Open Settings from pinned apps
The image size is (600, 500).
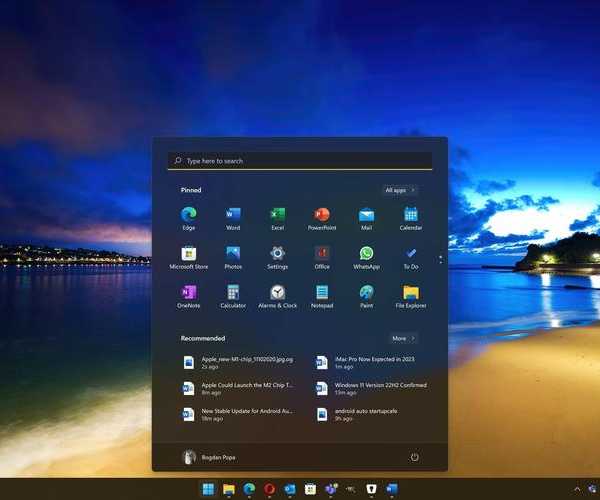pos(277,257)
